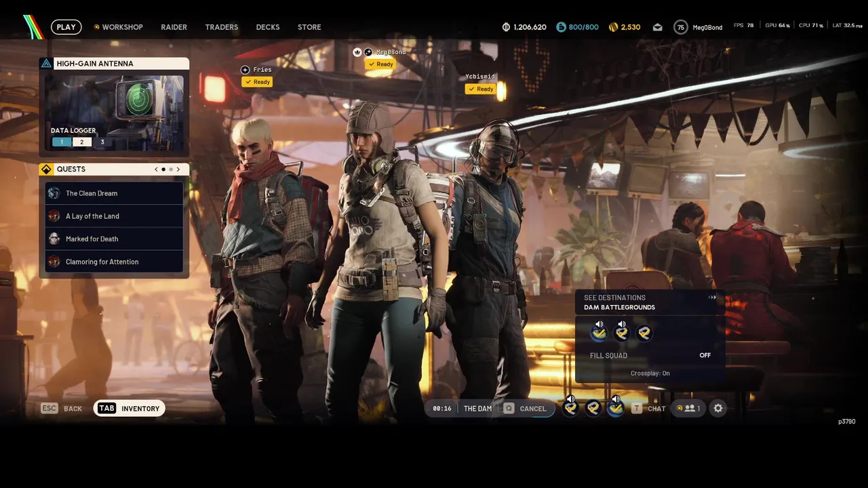Open the CHAT button

[x=649, y=409]
